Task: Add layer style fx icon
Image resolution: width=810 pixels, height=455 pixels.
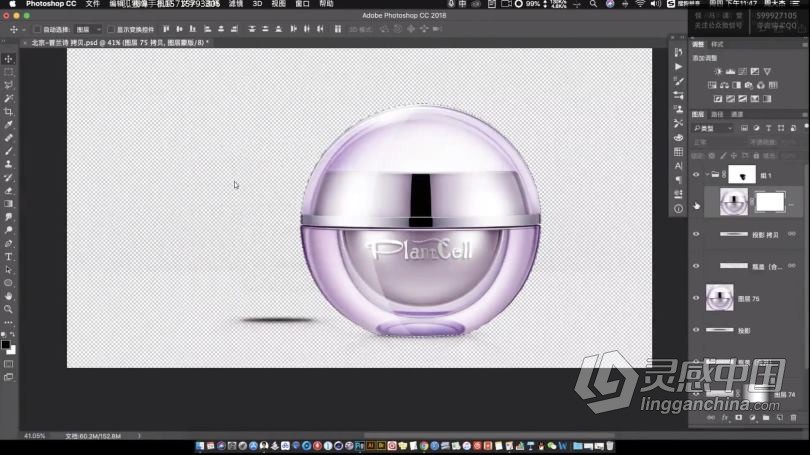Action: point(725,417)
